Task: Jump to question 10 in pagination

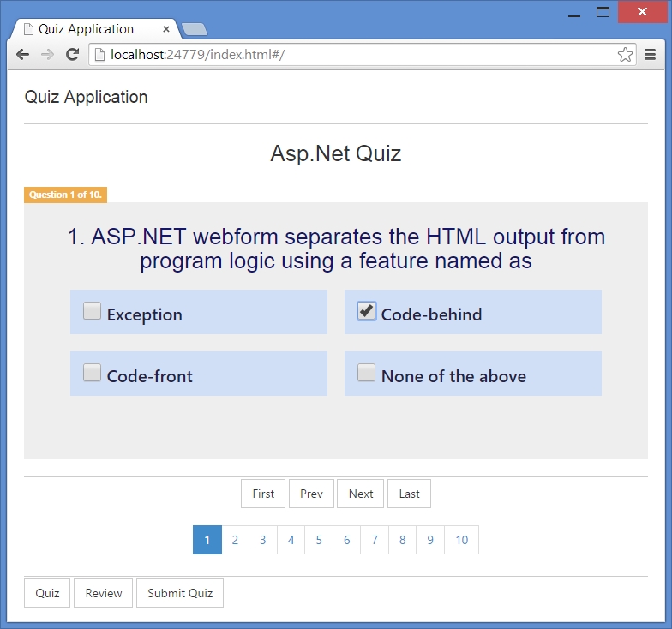Action: click(461, 540)
